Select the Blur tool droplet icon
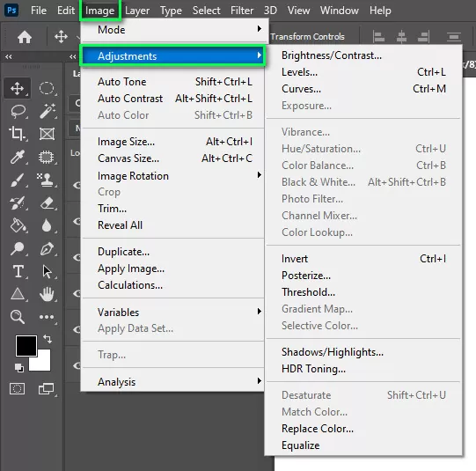The width and height of the screenshot is (476, 471). [47, 225]
